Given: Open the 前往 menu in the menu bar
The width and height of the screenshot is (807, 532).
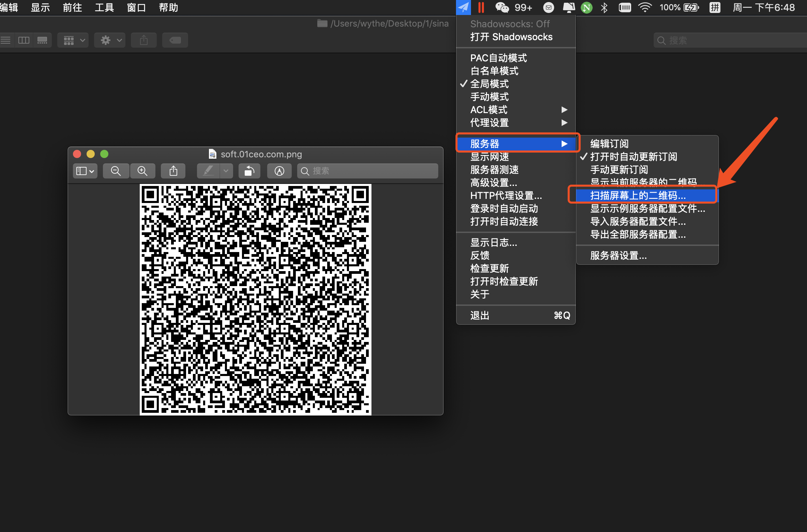Looking at the screenshot, I should [x=72, y=7].
